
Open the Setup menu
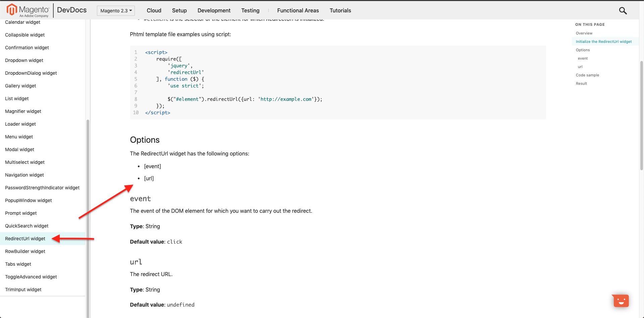(x=179, y=10)
